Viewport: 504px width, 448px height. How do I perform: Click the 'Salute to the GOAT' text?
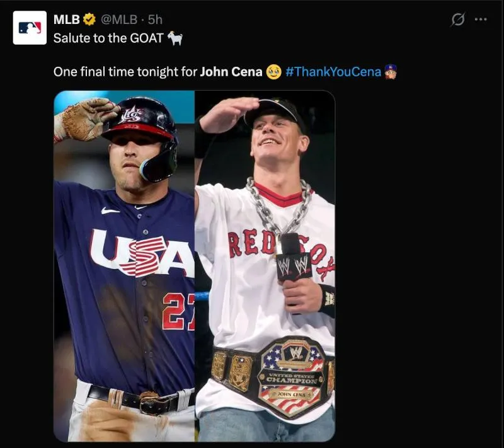[x=108, y=38]
